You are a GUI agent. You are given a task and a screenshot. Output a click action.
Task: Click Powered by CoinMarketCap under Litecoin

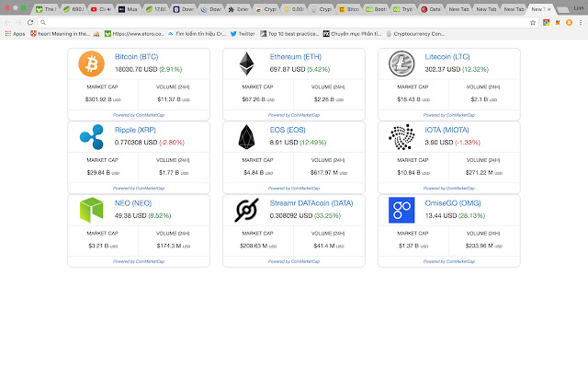(x=449, y=115)
